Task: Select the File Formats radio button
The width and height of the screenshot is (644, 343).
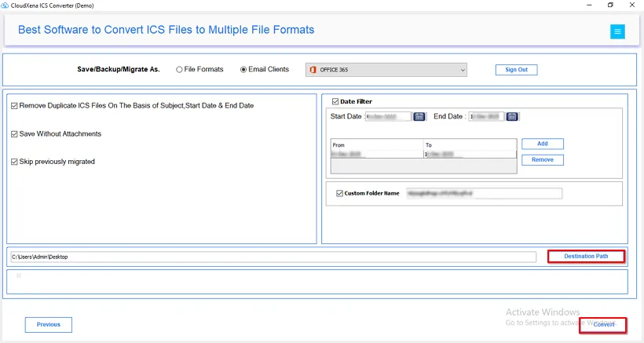Action: click(179, 70)
